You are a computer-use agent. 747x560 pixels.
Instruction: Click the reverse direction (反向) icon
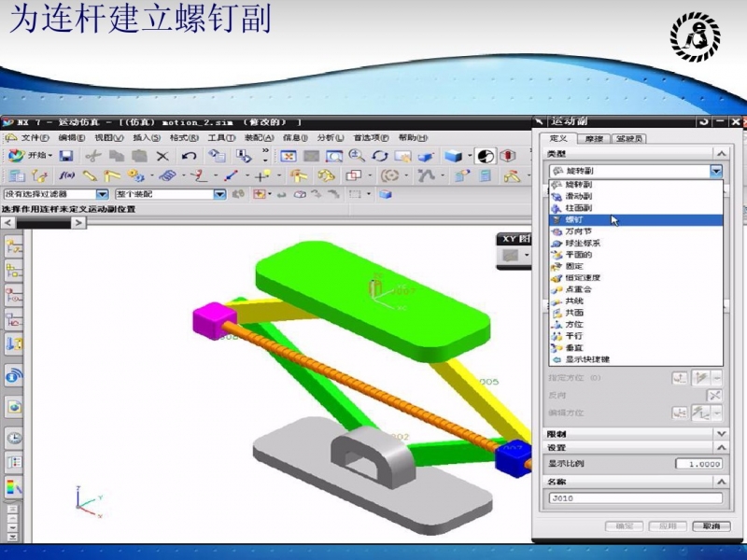pos(713,395)
